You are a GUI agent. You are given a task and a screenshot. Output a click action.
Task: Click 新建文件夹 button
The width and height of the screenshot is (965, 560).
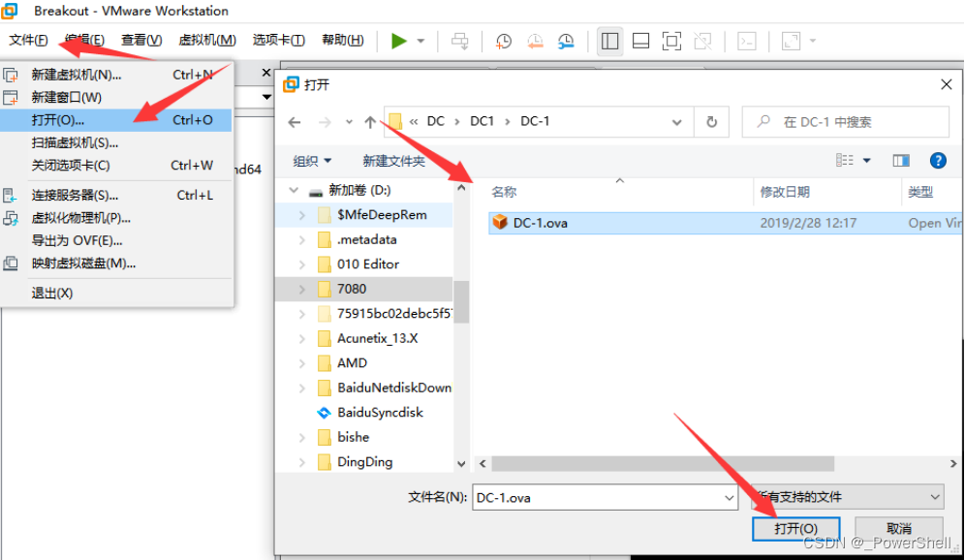coord(393,161)
